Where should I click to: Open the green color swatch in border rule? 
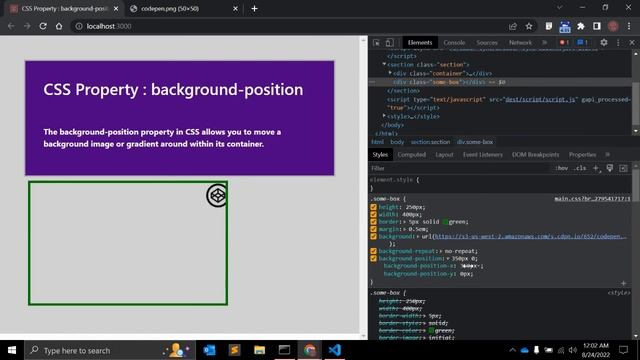(x=445, y=222)
